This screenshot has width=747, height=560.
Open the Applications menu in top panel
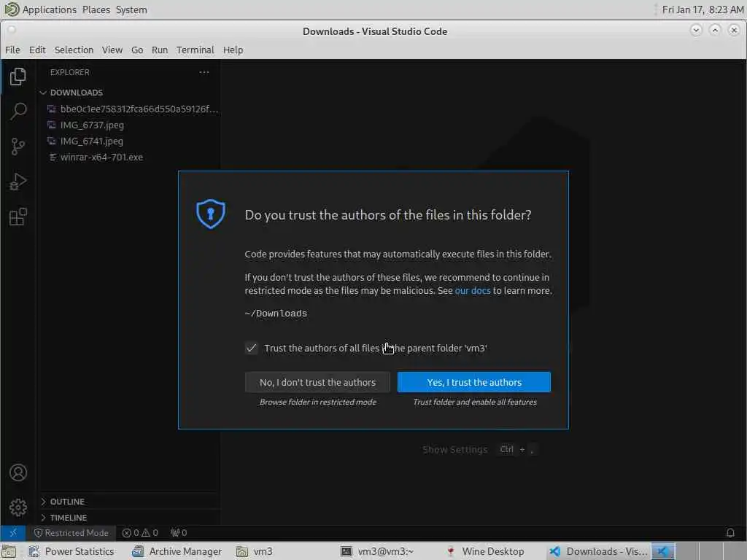pos(49,9)
